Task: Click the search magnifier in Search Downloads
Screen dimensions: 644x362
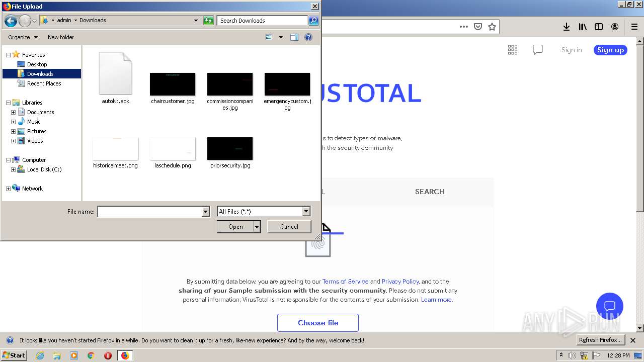Action: tap(313, 21)
